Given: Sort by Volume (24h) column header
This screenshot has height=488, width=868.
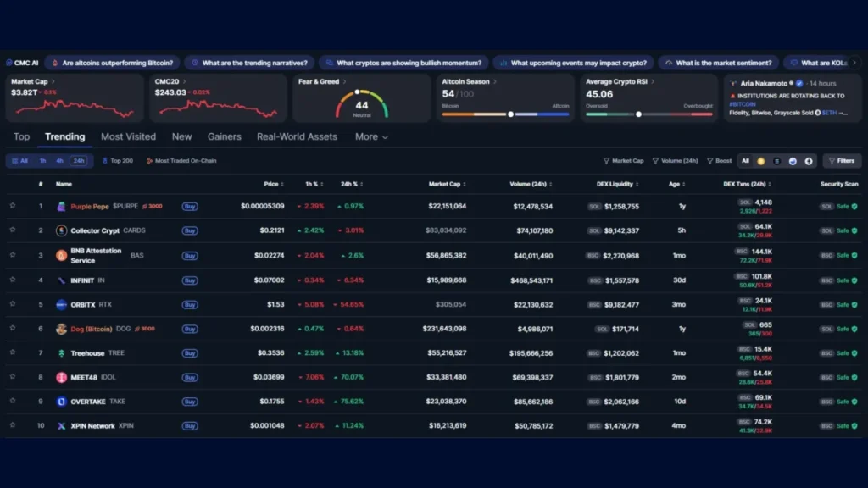Looking at the screenshot, I should (531, 184).
